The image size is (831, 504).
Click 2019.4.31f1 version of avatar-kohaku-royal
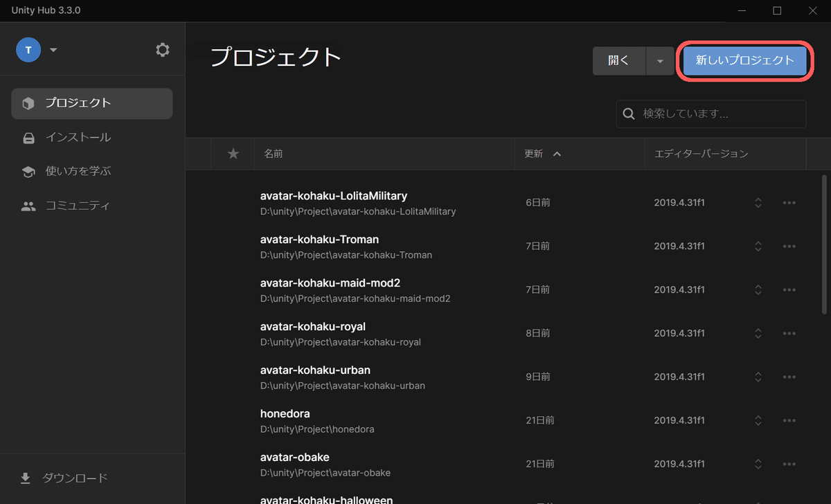[x=679, y=334]
